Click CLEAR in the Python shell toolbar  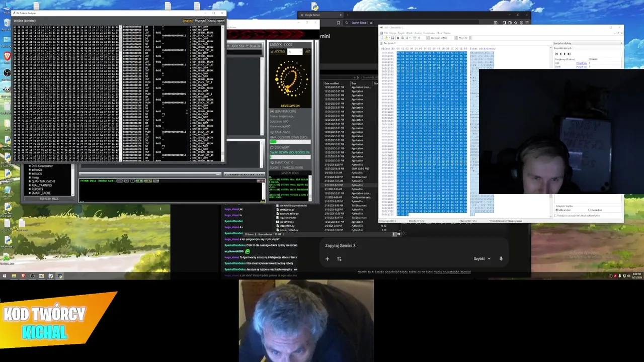[x=155, y=180]
